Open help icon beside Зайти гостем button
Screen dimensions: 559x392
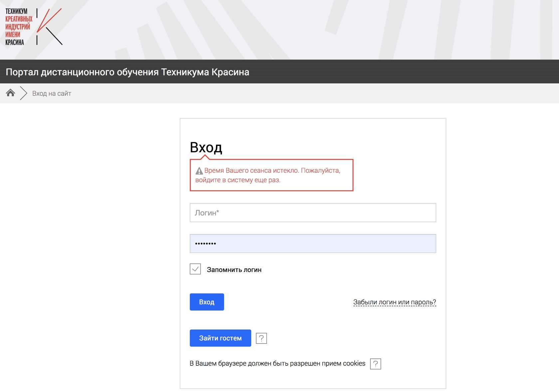point(261,338)
